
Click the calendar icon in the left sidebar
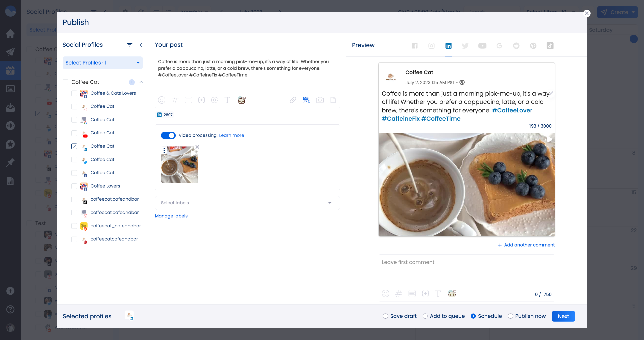[x=10, y=70]
